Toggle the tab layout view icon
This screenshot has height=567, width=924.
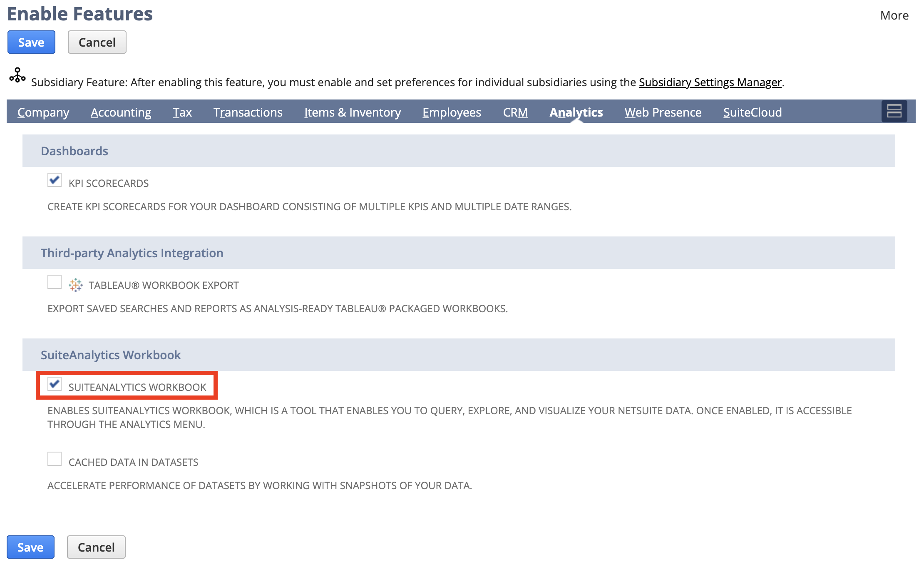pyautogui.click(x=894, y=112)
